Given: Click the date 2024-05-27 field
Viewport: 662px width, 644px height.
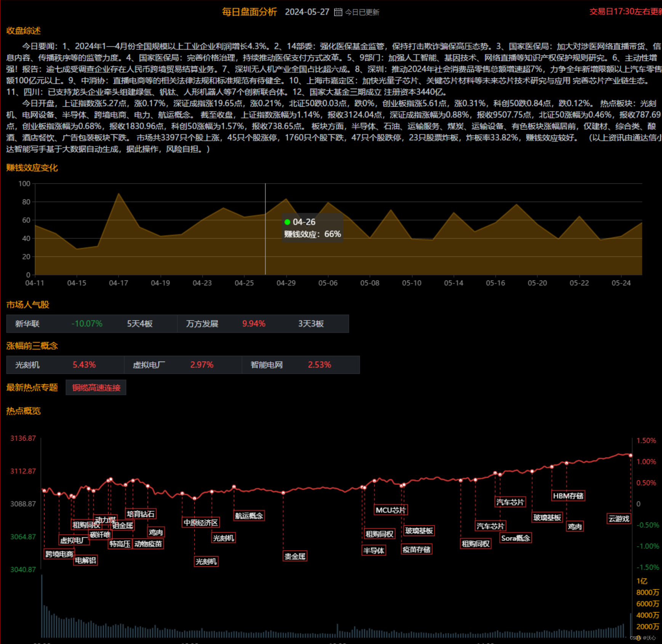Looking at the screenshot, I should pos(307,12).
